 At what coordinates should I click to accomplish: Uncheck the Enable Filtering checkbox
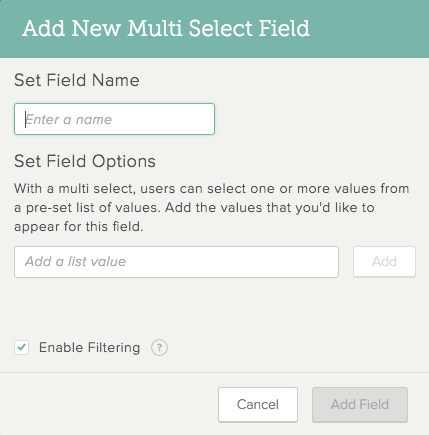point(22,347)
